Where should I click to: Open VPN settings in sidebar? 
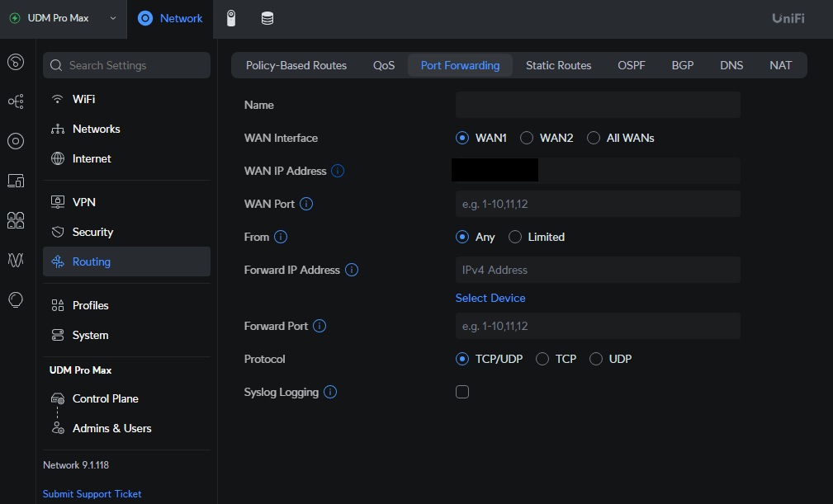(x=126, y=202)
